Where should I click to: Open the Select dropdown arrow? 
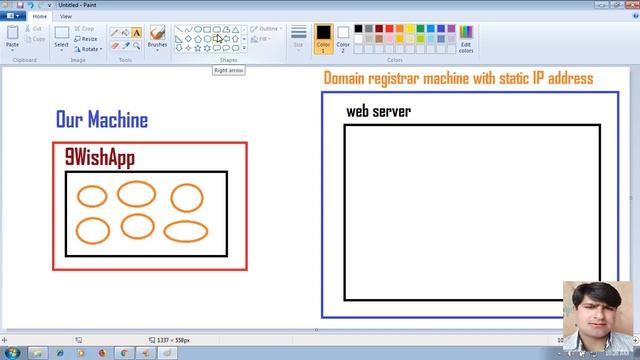(x=61, y=50)
